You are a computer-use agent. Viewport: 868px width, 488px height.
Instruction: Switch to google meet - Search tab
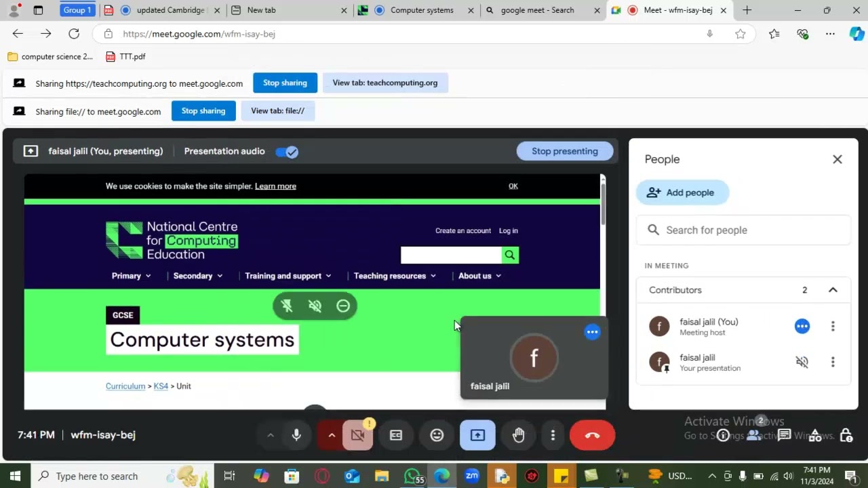[x=542, y=10]
